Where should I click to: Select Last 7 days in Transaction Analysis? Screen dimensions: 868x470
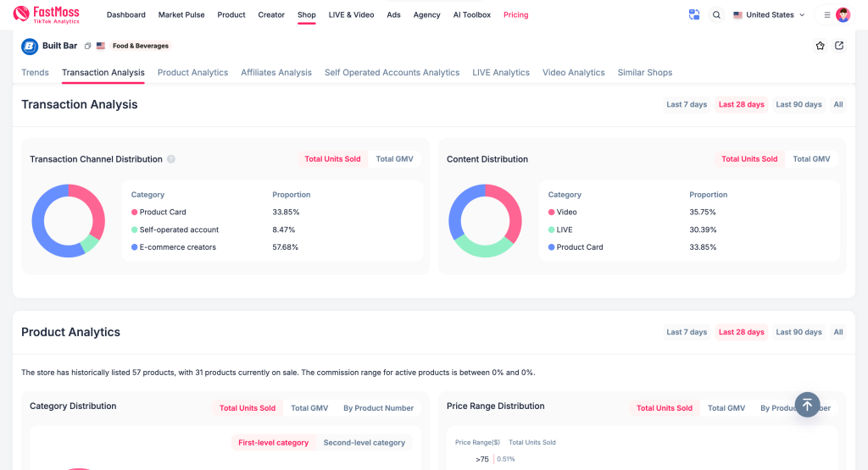(x=687, y=104)
